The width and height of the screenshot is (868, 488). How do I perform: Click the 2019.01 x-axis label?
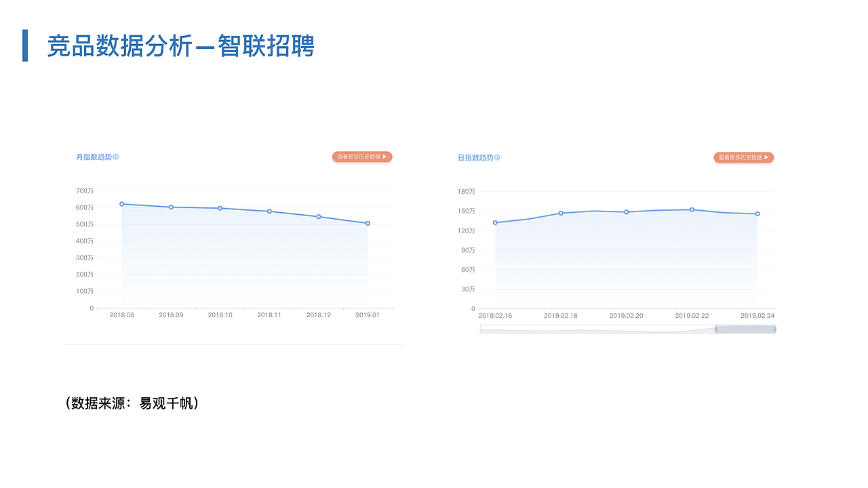368,315
